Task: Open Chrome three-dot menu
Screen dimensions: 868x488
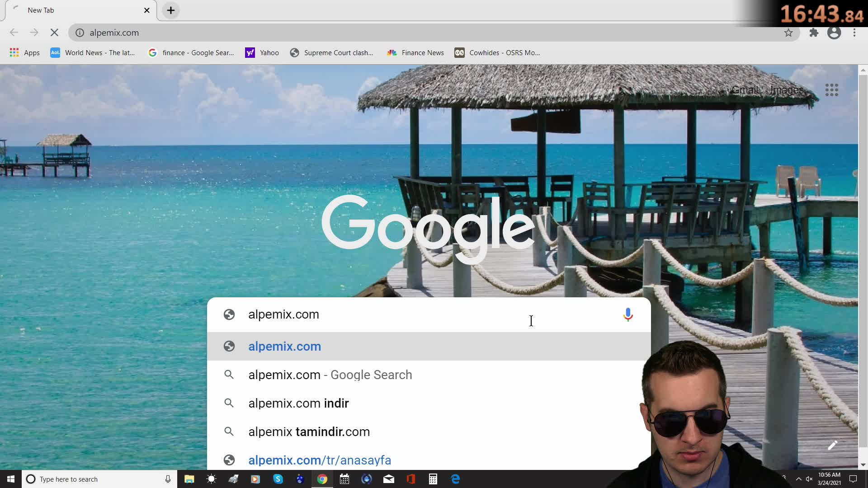Action: point(854,33)
